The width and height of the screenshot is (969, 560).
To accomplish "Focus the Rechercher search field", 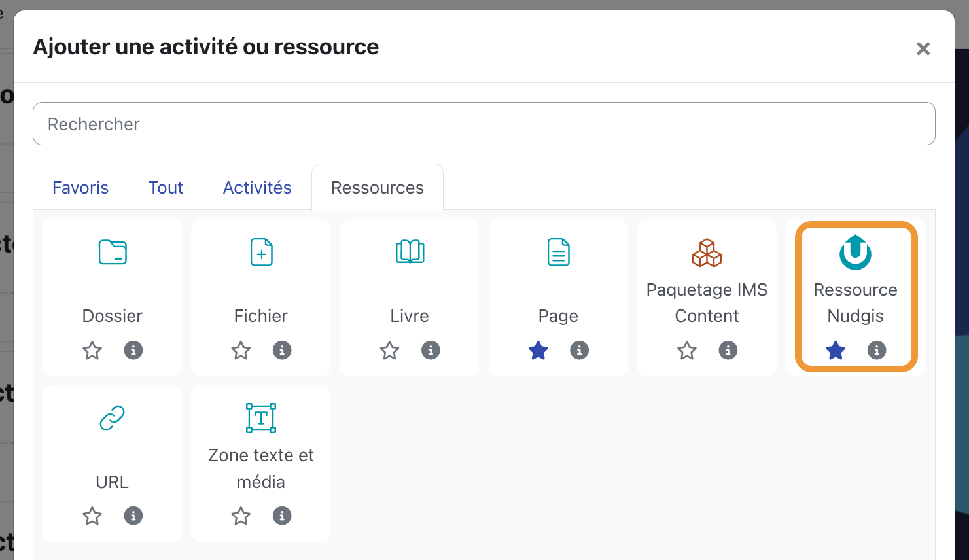I will (484, 124).
